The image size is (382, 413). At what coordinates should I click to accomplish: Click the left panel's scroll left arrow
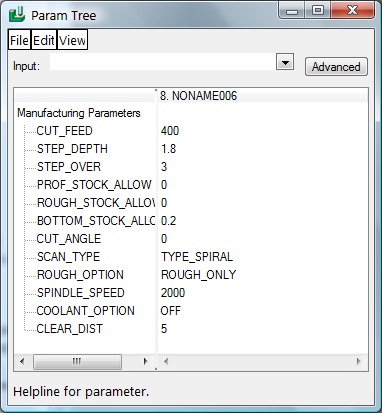(x=22, y=361)
